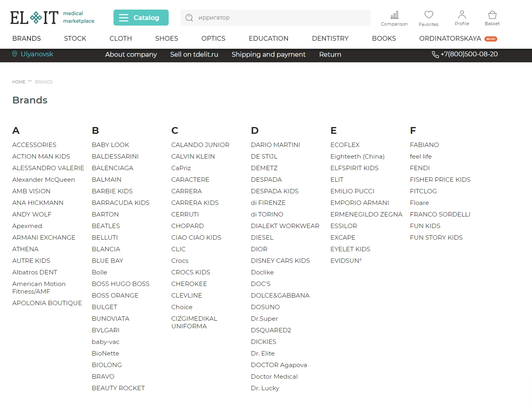Open the Comparison chart icon
The image size is (532, 417).
[x=395, y=15]
